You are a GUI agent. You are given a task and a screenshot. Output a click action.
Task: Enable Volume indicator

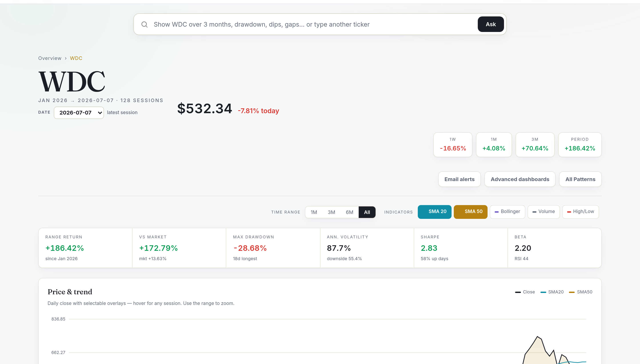pos(544,212)
